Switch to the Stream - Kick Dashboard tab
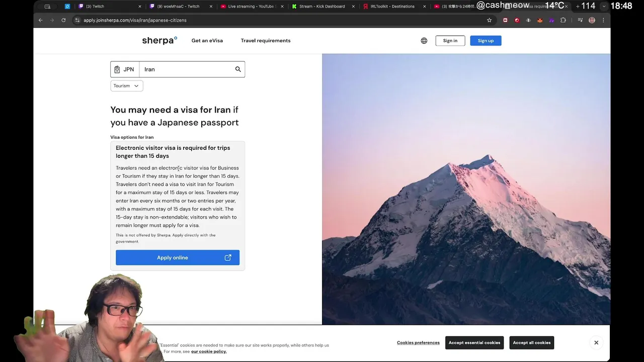This screenshot has height=362, width=644. pos(321,7)
